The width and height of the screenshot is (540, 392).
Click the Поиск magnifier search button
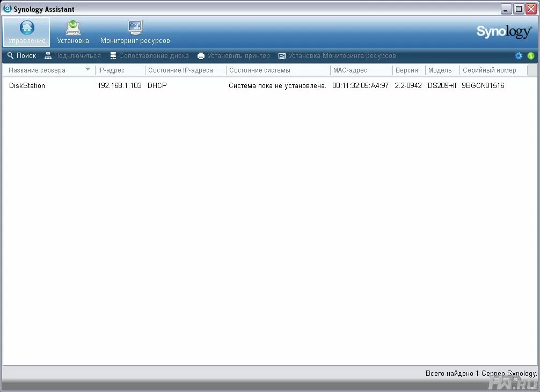(11, 56)
